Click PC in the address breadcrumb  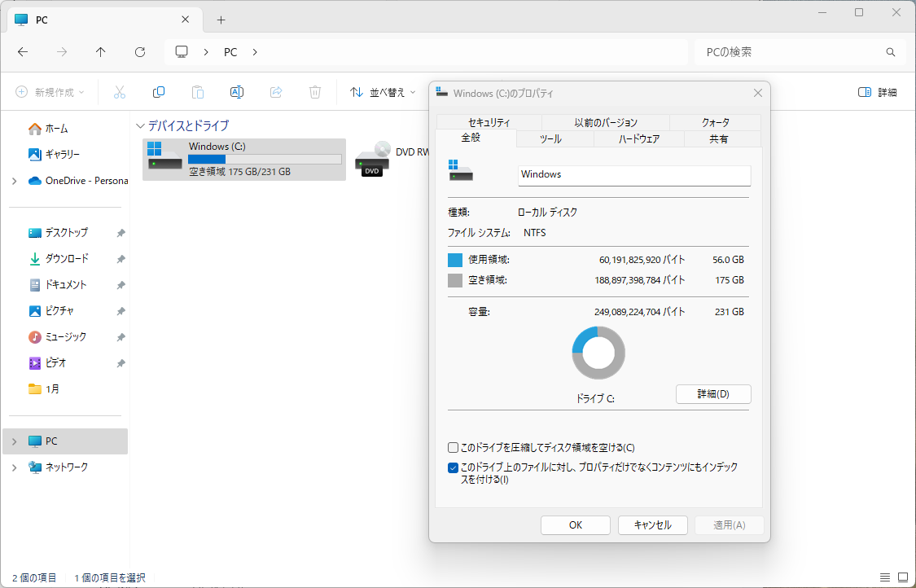[x=230, y=52]
